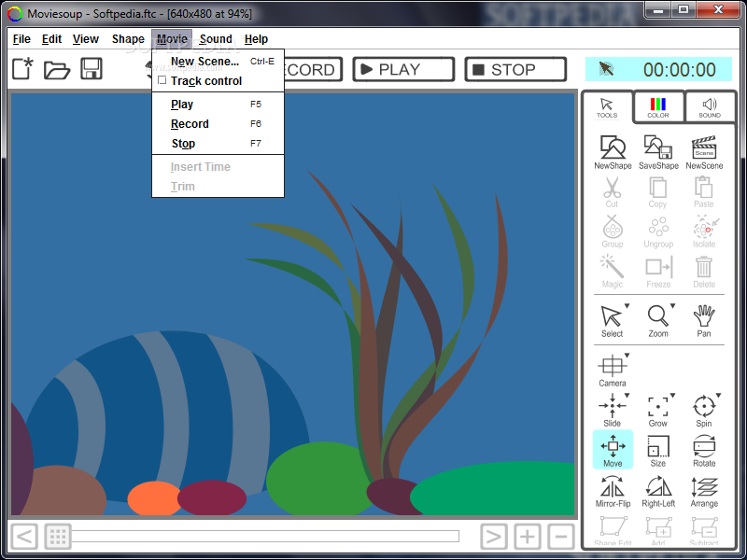This screenshot has width=747, height=560.
Task: Click the PLAY button
Action: 403,69
